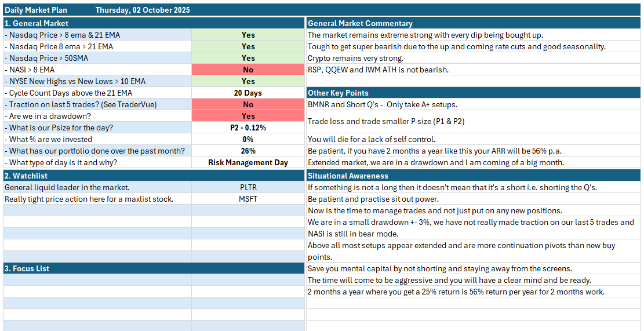Click 'NYSE New Highs vs New Lows > 10 EMA'
The height and width of the screenshot is (331, 644).
tap(97, 81)
